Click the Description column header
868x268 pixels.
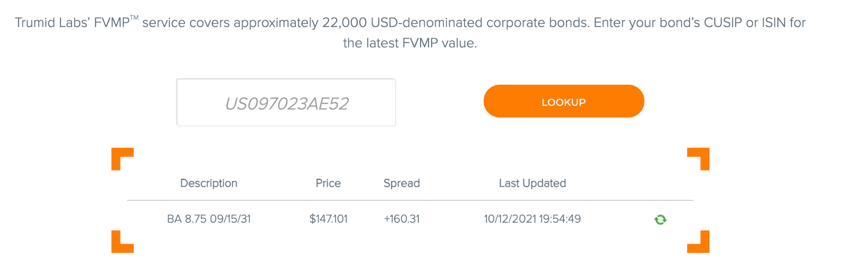pos(209,183)
